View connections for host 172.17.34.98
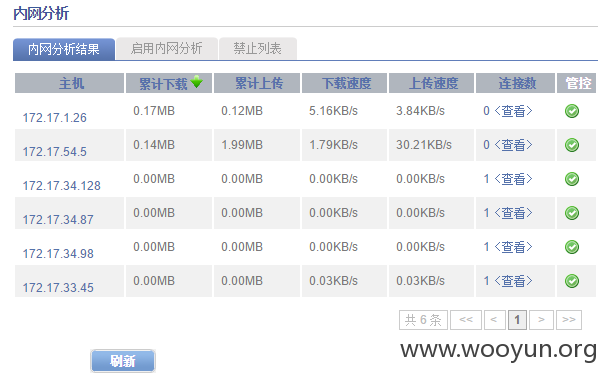Viewport: 606px width, 378px height. click(513, 247)
